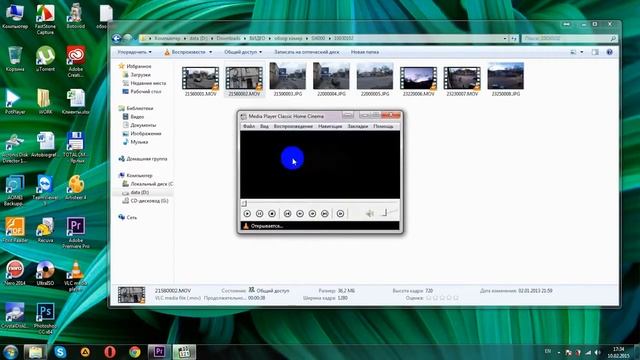Click Записать на оптический диск

pyautogui.click(x=307, y=52)
